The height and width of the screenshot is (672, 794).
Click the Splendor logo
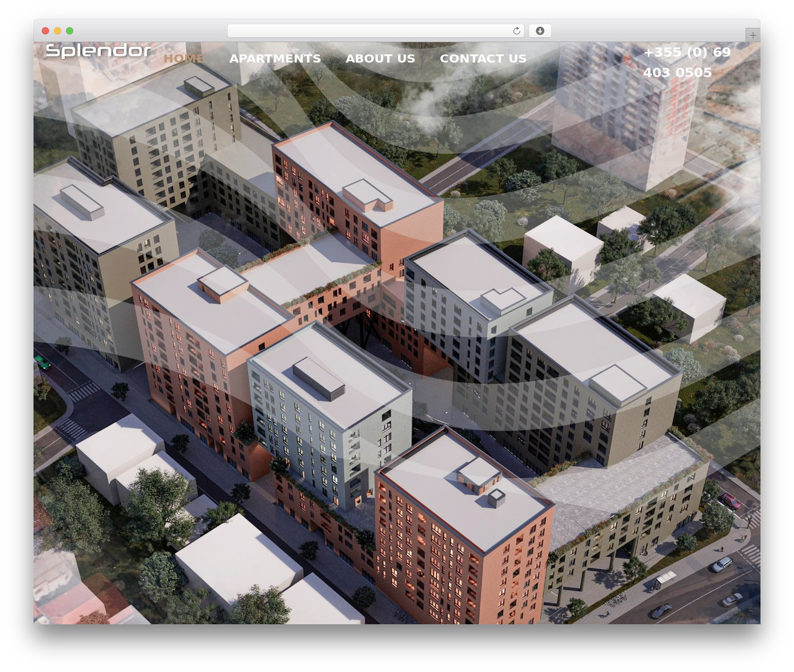99,51
